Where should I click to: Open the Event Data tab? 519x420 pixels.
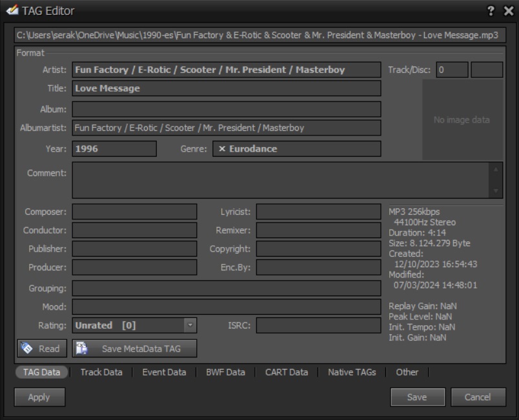click(x=164, y=372)
